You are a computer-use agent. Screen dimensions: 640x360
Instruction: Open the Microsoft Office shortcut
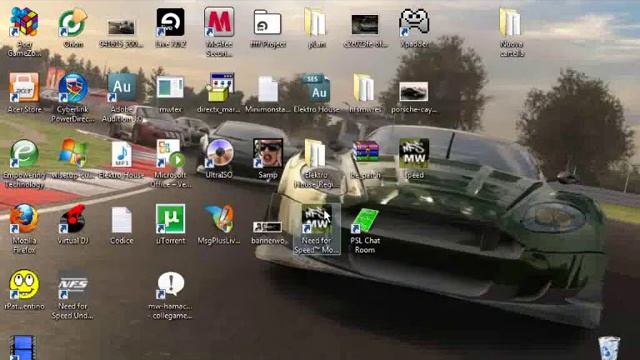coord(170,153)
